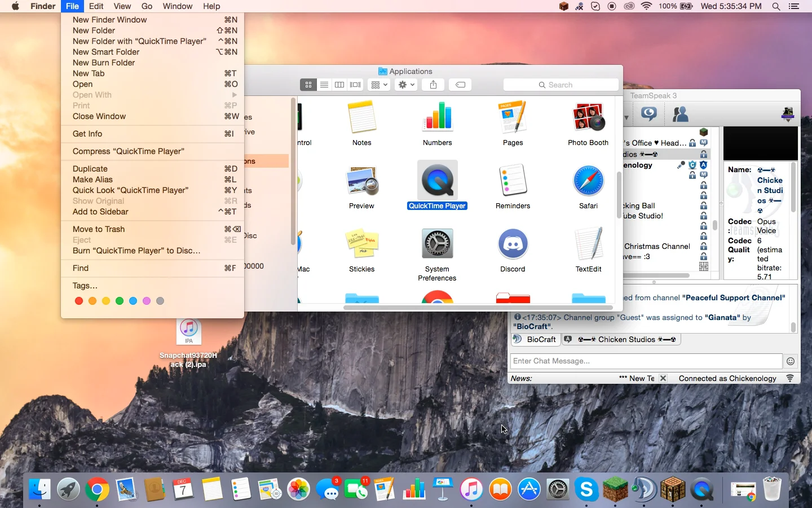Open Google Chrome from the Dock
Viewport: 812px width, 508px height.
(x=97, y=489)
